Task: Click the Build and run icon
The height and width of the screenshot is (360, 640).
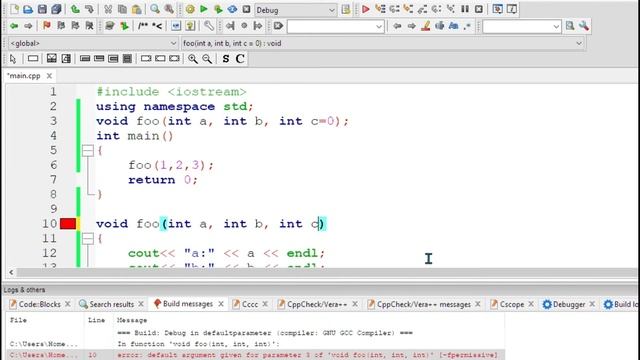Action: point(218,9)
